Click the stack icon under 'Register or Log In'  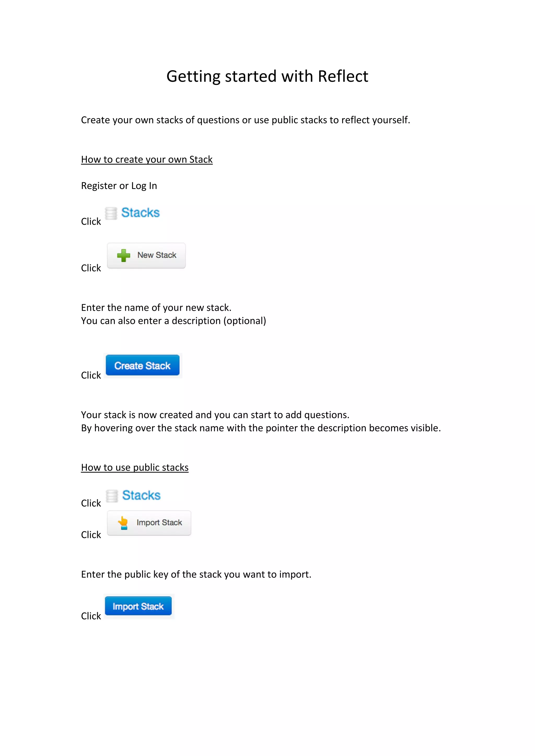coord(111,213)
